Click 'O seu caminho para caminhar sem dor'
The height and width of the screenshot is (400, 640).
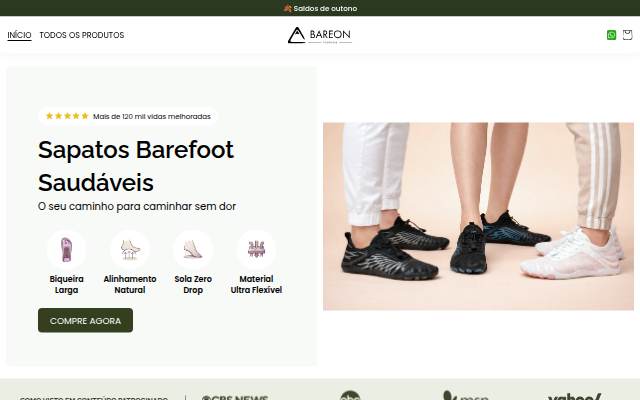point(137,206)
